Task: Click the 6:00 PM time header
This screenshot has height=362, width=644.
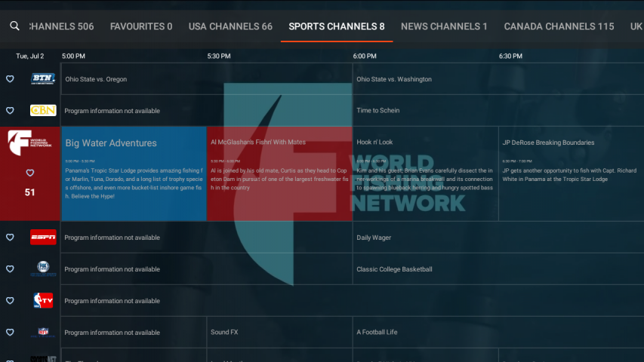Action: coord(365,57)
